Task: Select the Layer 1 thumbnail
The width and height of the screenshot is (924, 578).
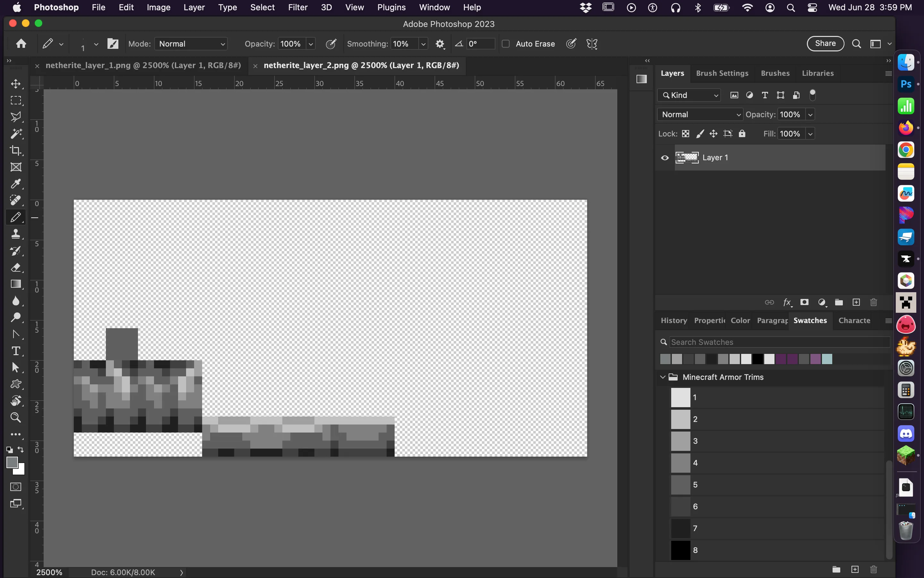Action: pyautogui.click(x=687, y=157)
